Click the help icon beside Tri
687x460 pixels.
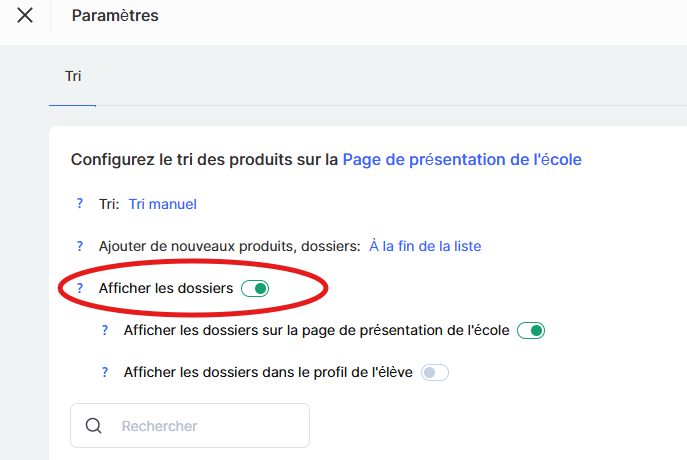(x=79, y=204)
